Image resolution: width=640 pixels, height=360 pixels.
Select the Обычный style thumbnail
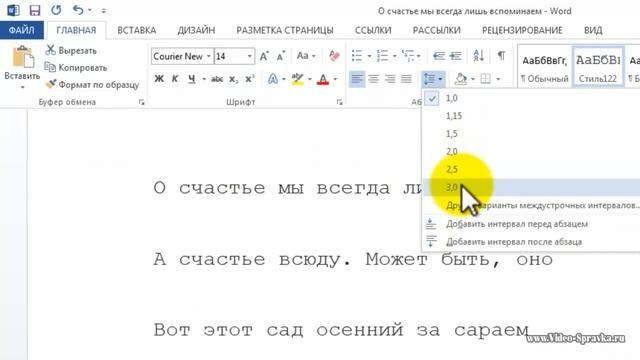point(545,68)
